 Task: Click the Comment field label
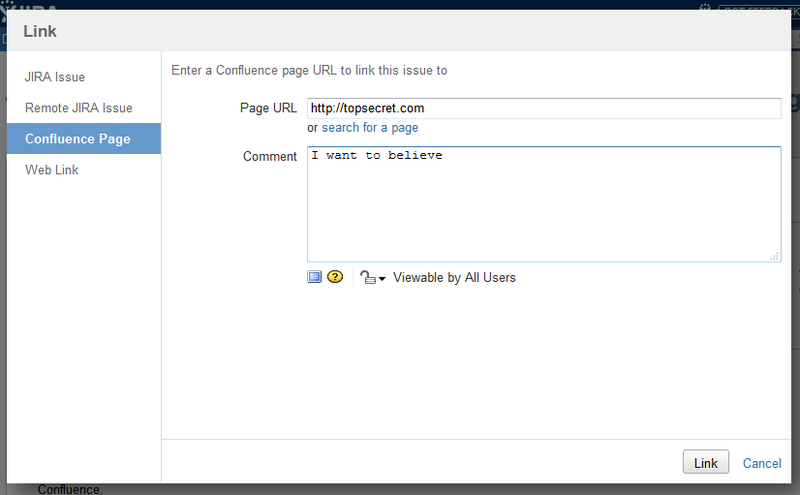click(270, 157)
